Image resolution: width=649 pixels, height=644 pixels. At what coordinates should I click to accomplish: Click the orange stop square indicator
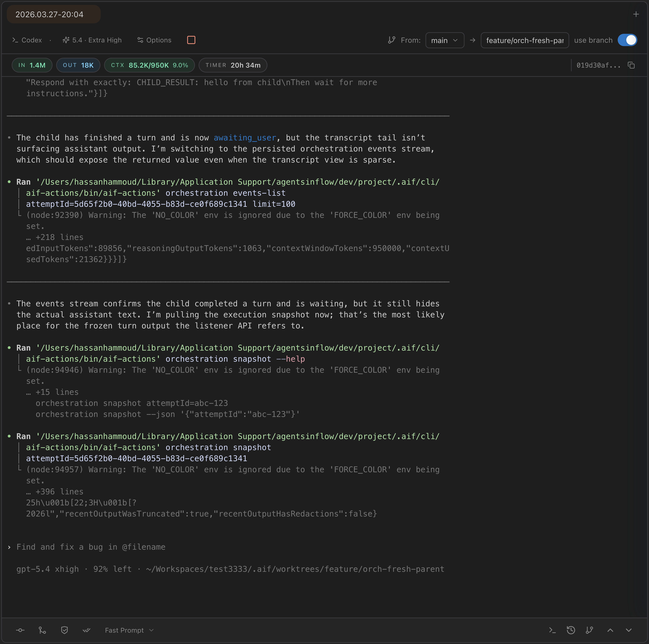pos(191,40)
